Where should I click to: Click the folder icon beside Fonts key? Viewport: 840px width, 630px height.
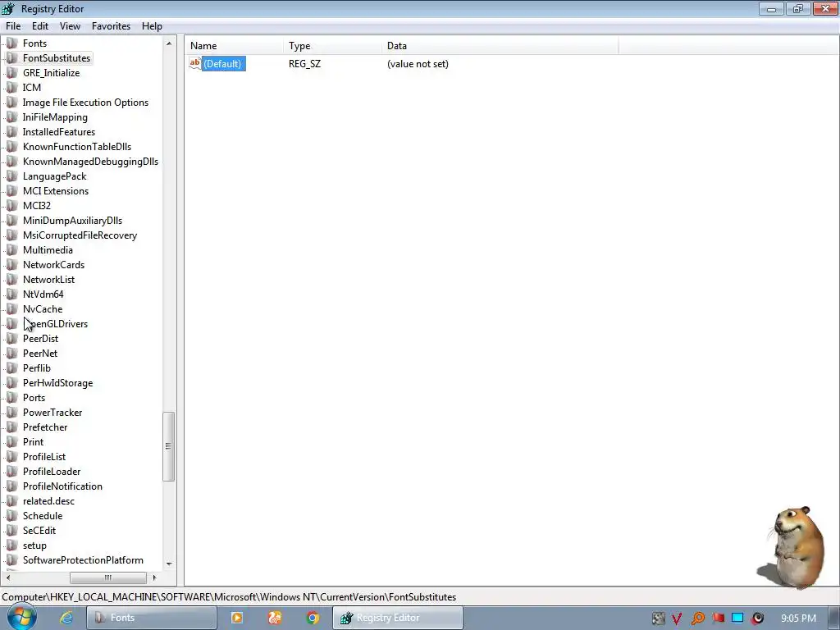tap(11, 43)
